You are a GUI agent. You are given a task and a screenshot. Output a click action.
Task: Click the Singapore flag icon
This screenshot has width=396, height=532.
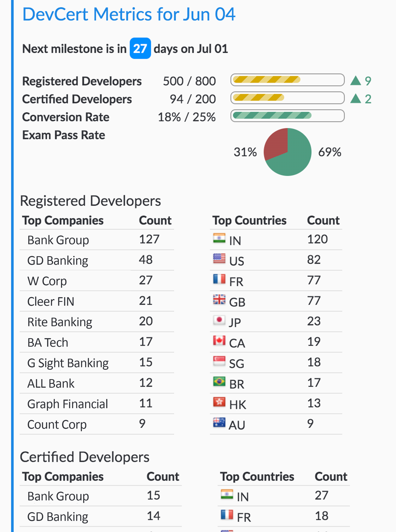coord(219,361)
